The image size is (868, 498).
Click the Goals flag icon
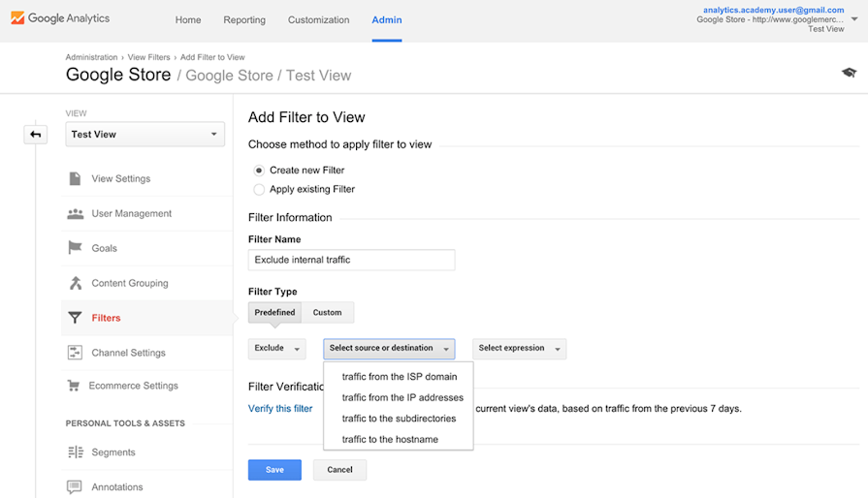coord(75,248)
